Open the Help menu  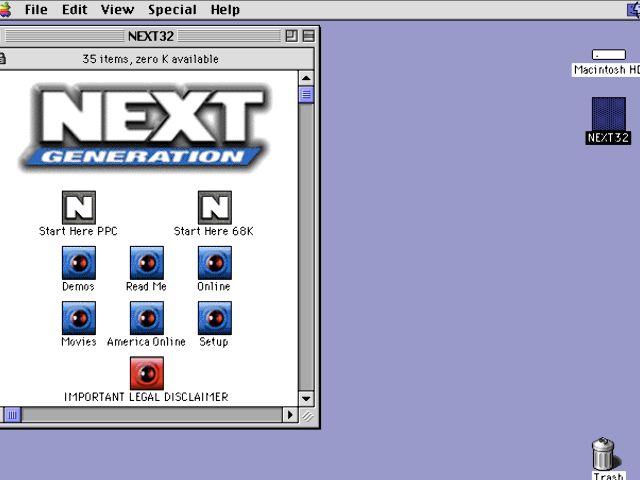tap(225, 9)
